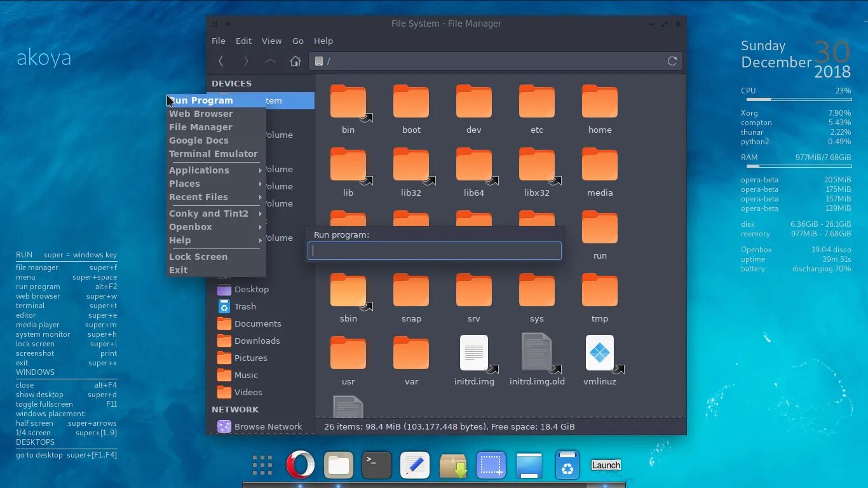Expand the Recent Files submenu
The width and height of the screenshot is (868, 488).
click(216, 197)
